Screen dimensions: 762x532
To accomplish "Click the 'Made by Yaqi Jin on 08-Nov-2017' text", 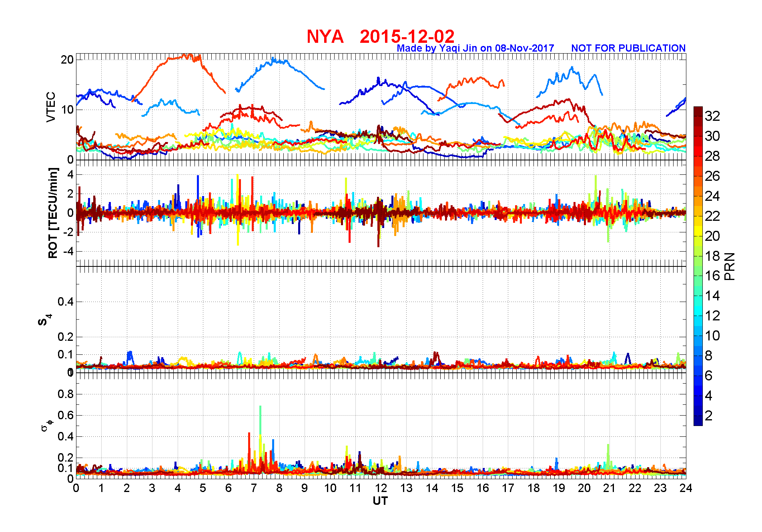I will click(475, 48).
